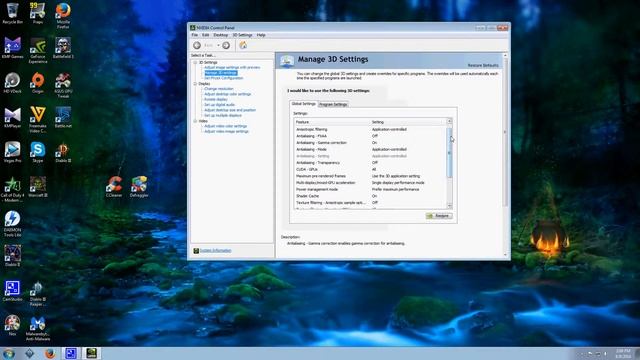Open Adjust video image settings task
The width and height of the screenshot is (640, 360).
tap(226, 131)
